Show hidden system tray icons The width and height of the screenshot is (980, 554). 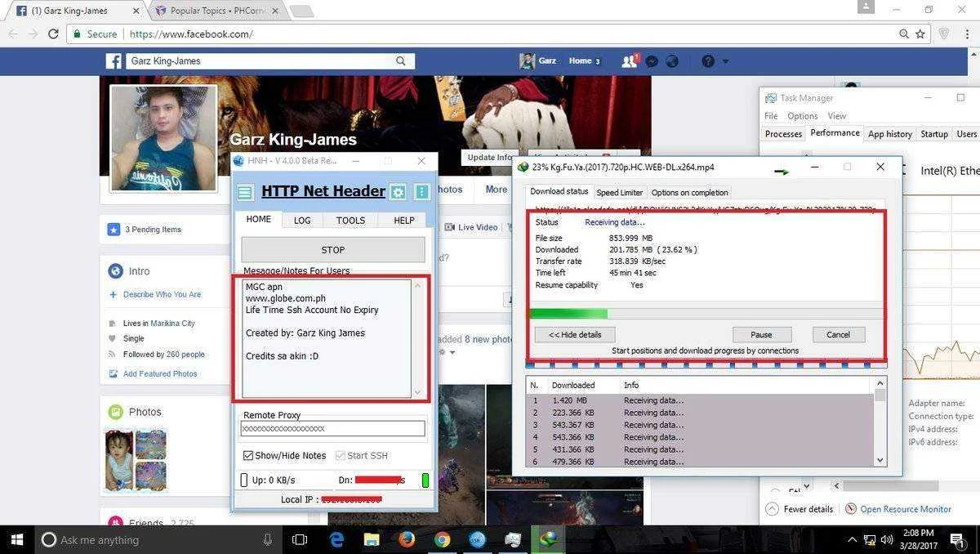click(x=852, y=539)
